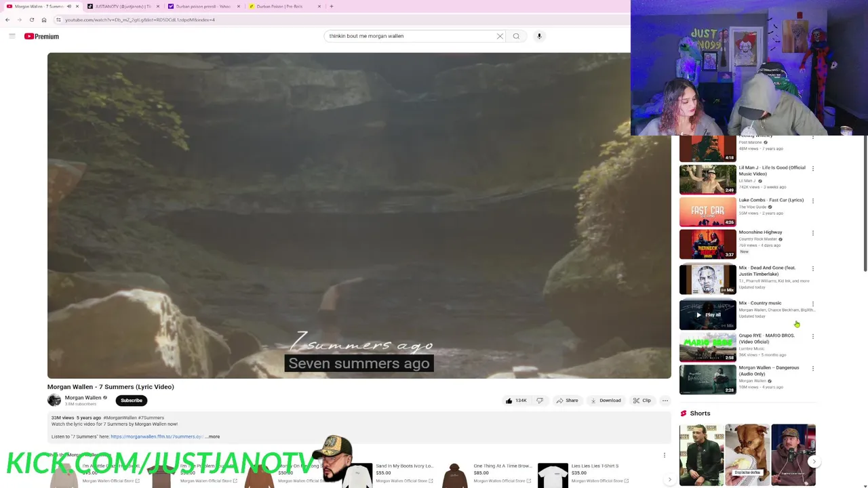
Task: Open the middle Shorts thumbnail
Action: (747, 455)
